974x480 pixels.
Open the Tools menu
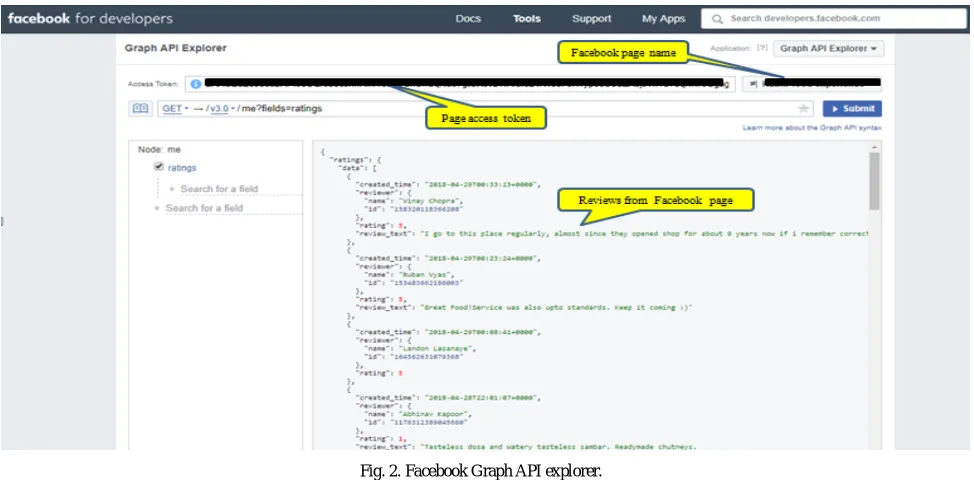pyautogui.click(x=527, y=19)
